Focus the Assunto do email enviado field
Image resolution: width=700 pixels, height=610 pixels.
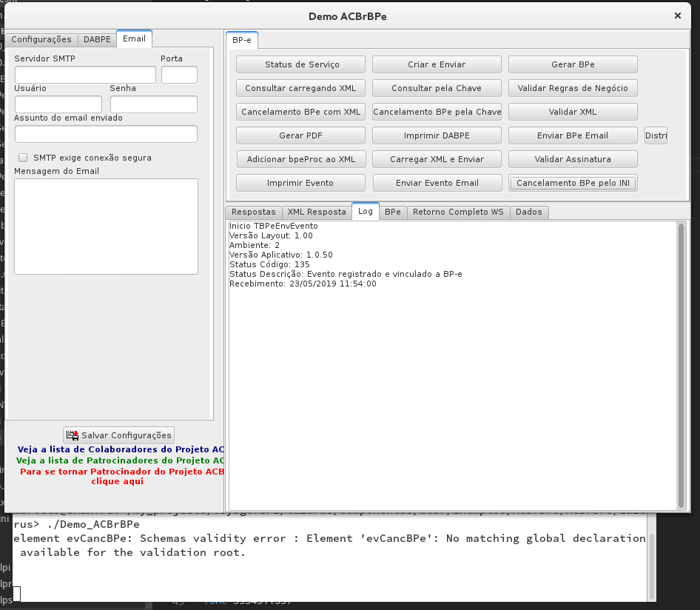106,134
